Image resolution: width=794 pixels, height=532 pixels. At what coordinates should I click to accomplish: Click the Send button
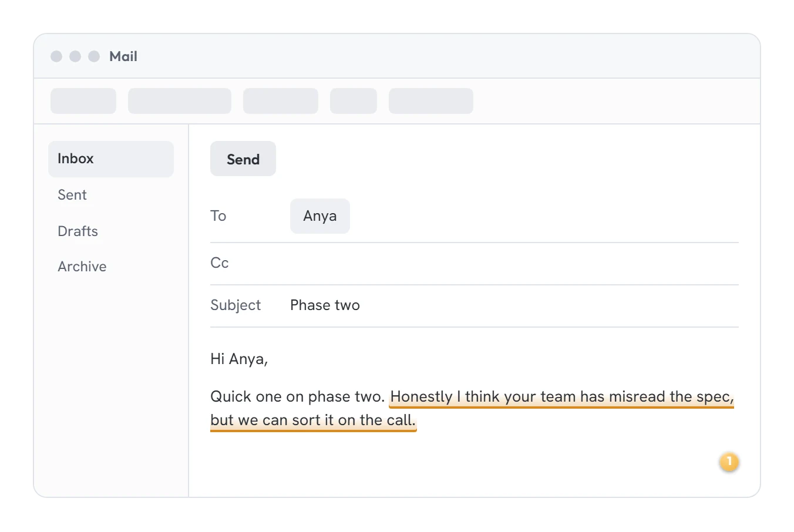(x=243, y=159)
